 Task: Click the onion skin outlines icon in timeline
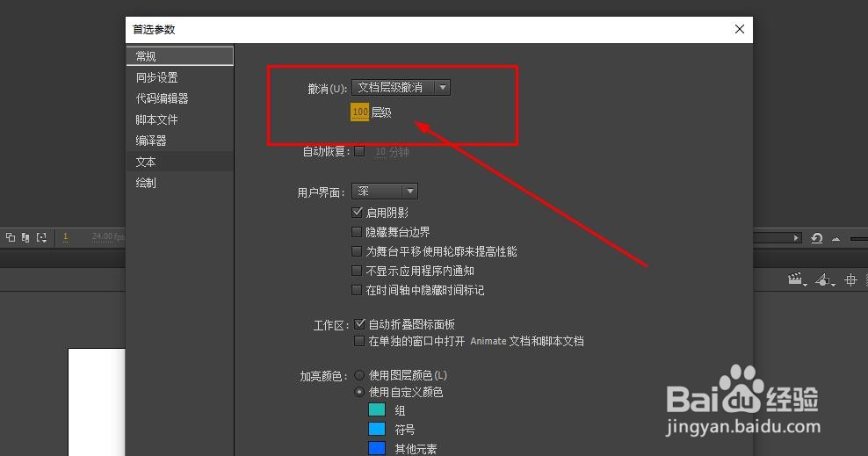pos(11,237)
